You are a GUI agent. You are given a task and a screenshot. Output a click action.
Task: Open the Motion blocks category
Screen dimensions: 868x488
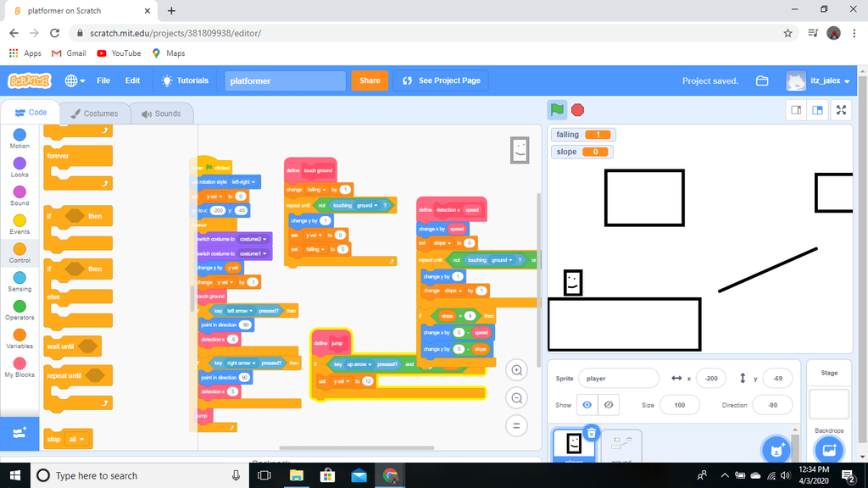click(x=19, y=139)
